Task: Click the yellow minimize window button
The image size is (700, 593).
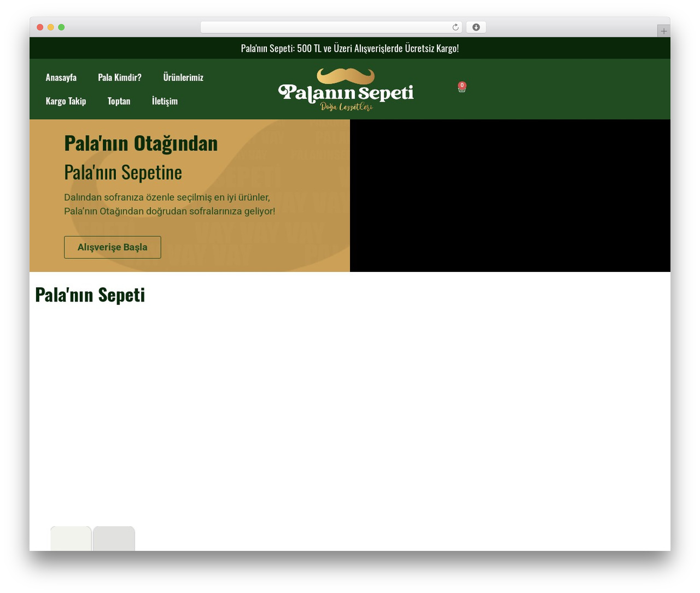Action: tap(51, 27)
